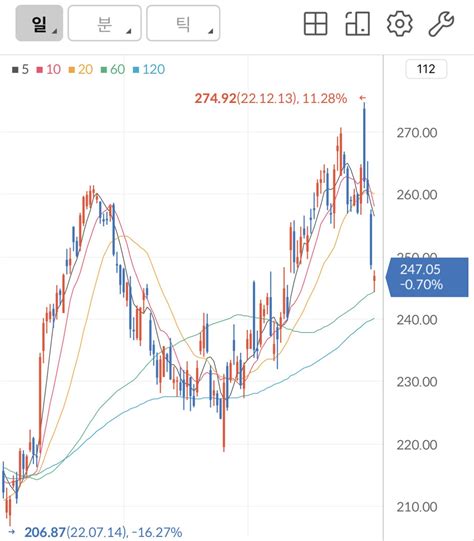The width and height of the screenshot is (474, 541).
Task: Click the 274.92 high price label
Action: pos(215,98)
